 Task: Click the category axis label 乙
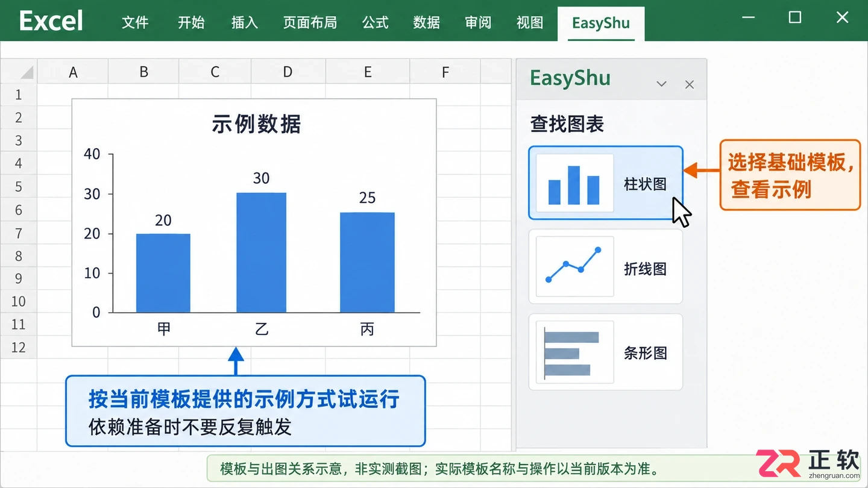click(261, 329)
